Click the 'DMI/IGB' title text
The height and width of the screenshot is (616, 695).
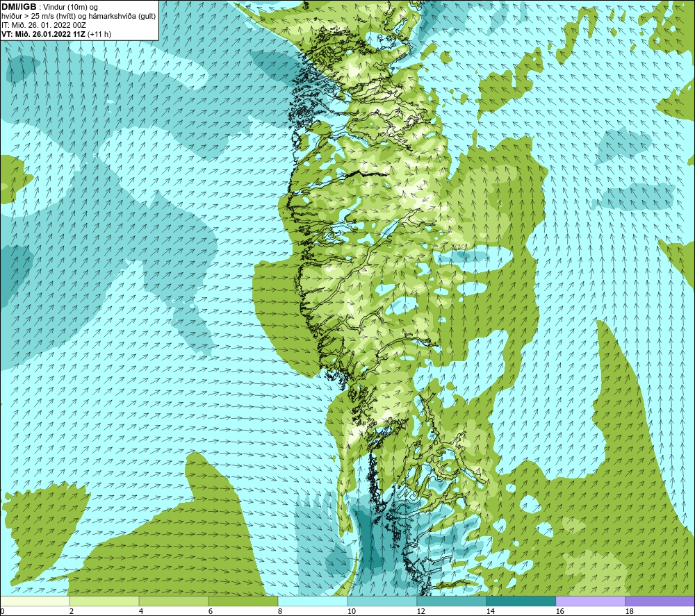(x=19, y=7)
